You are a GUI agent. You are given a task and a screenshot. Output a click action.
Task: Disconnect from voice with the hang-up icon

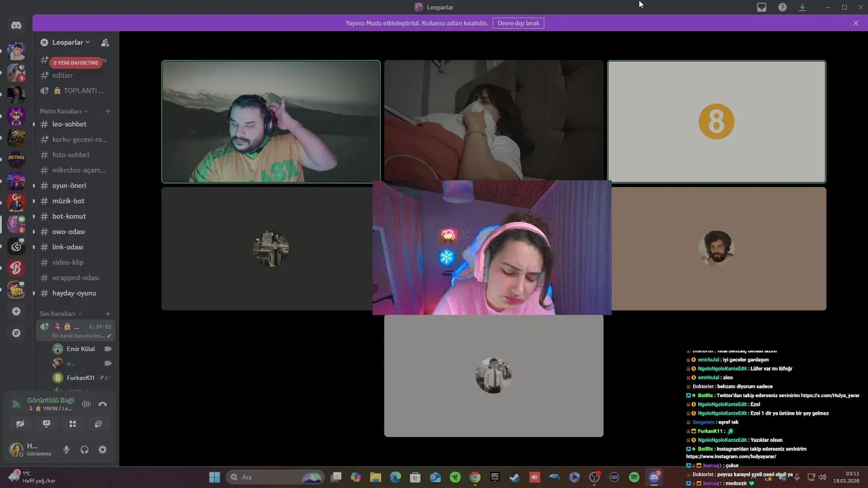[102, 404]
